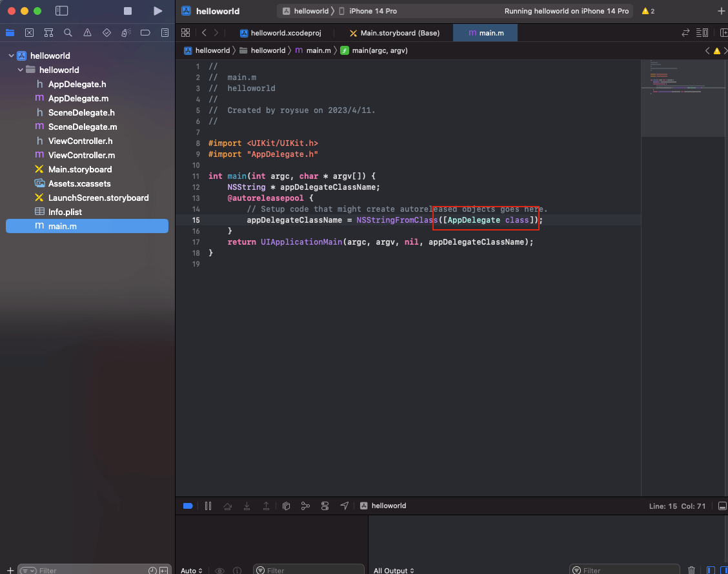Viewport: 728px width, 574px height.
Task: Go forward in editor history
Action: [x=216, y=32]
